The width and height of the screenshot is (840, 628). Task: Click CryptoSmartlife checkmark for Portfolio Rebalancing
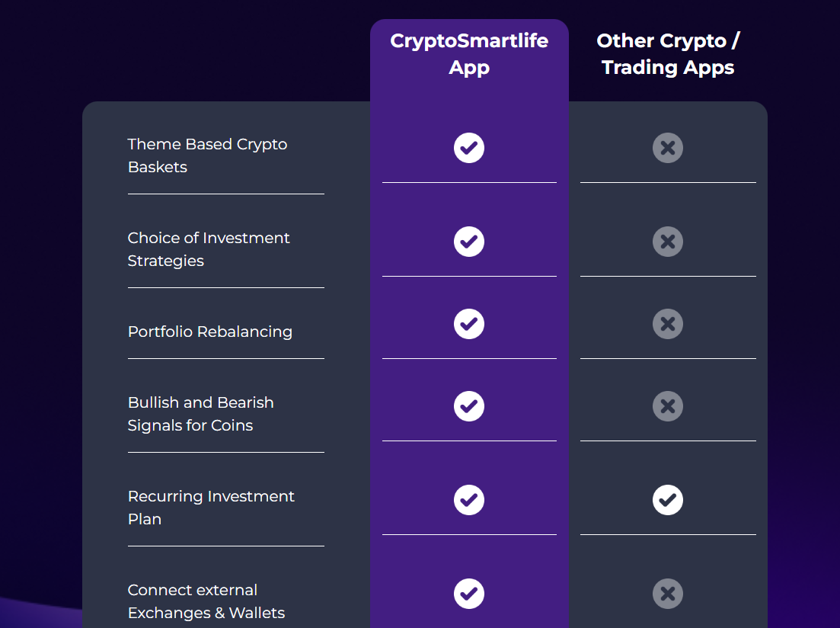(469, 324)
